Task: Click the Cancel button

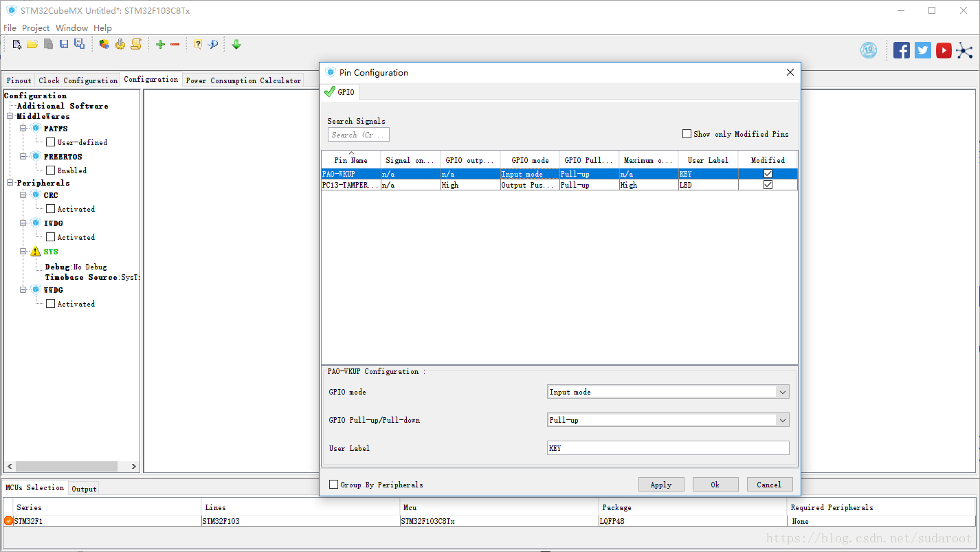Action: click(x=769, y=485)
